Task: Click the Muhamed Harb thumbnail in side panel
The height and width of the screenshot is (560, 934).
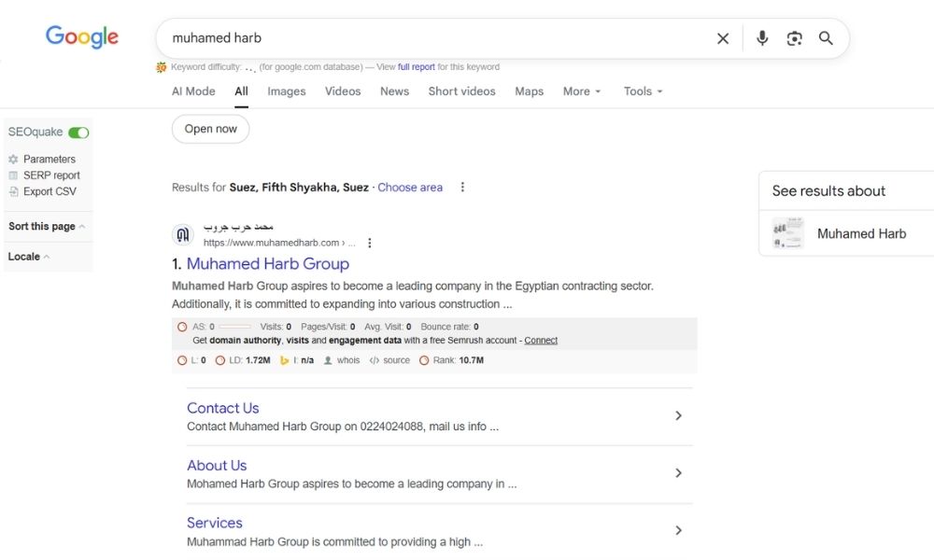Action: tap(788, 233)
